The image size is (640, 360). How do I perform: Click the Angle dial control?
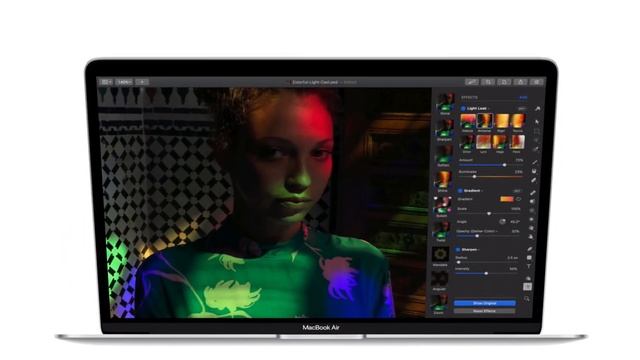[x=502, y=222]
